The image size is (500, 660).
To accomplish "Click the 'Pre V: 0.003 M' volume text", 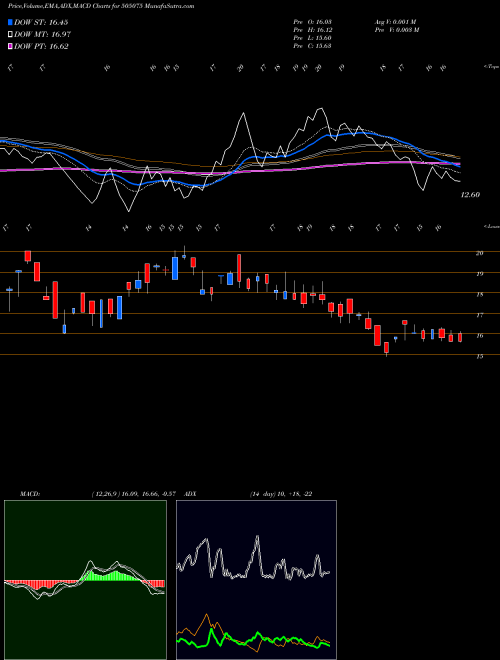I will pyautogui.click(x=396, y=30).
